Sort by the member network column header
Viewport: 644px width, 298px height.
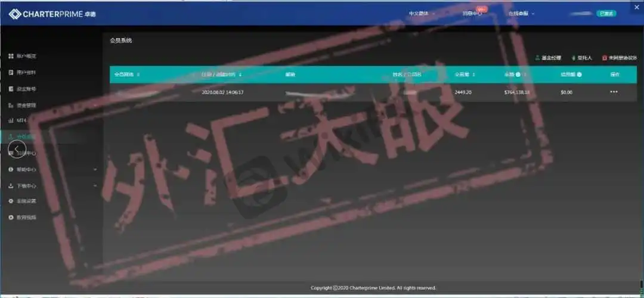127,74
